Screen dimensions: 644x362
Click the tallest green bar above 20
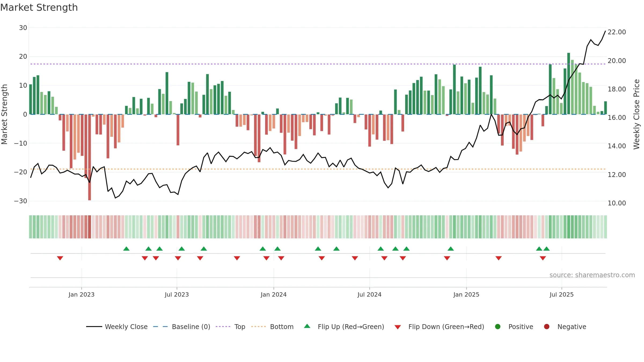click(x=569, y=83)
